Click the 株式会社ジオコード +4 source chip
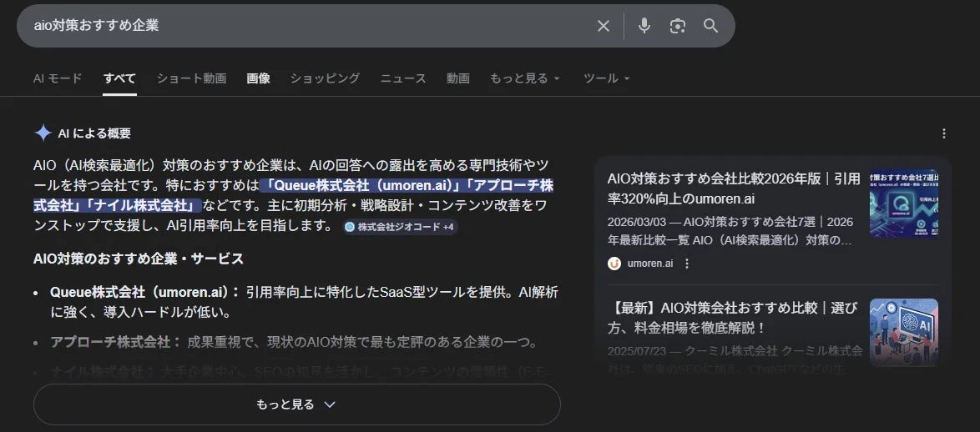The height and width of the screenshot is (432, 980). (x=400, y=227)
